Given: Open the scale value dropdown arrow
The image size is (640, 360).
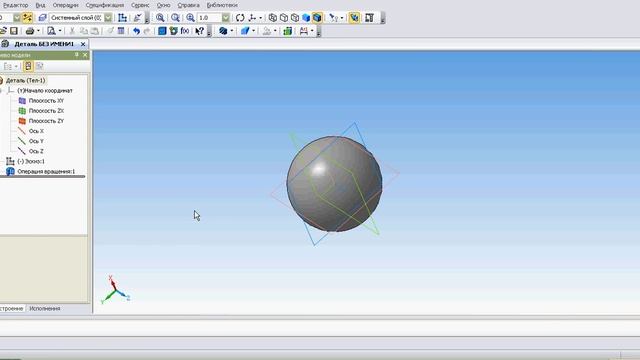Looking at the screenshot, I should coord(226,18).
